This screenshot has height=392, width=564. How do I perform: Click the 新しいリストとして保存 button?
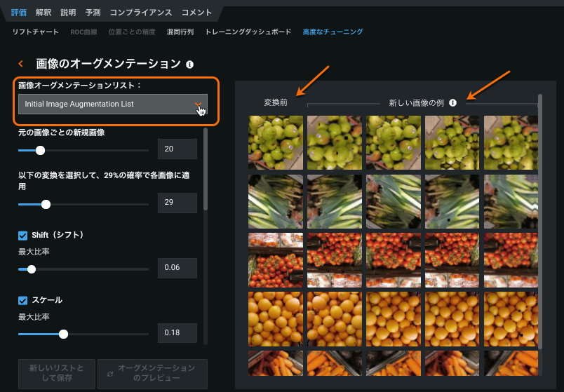[57, 374]
